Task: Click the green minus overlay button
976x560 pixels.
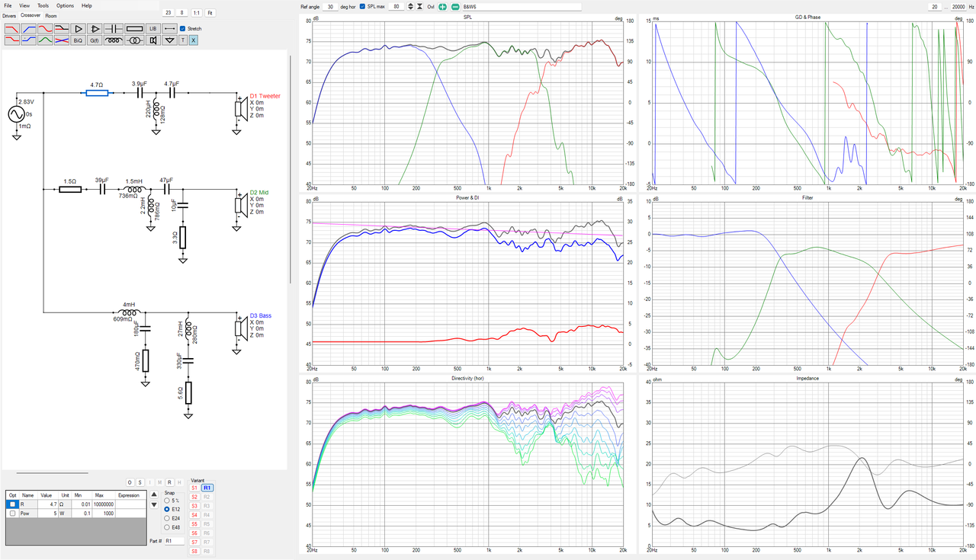Action: [454, 6]
